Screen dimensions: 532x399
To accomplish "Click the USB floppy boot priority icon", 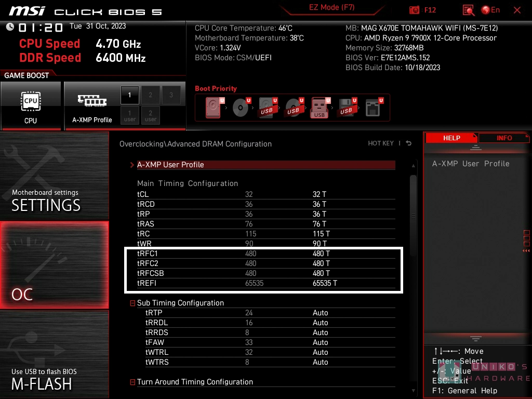I will pyautogui.click(x=347, y=108).
